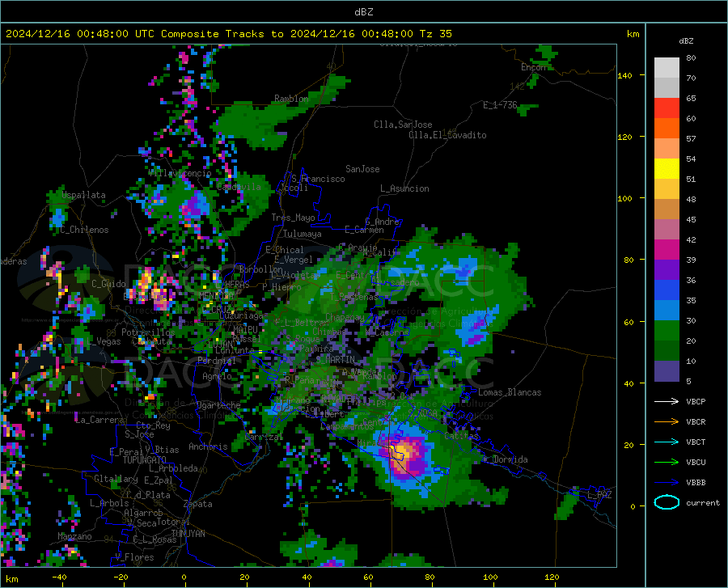728x588 pixels.
Task: Click the 'L_Dormida' map label
Action: 506,459
